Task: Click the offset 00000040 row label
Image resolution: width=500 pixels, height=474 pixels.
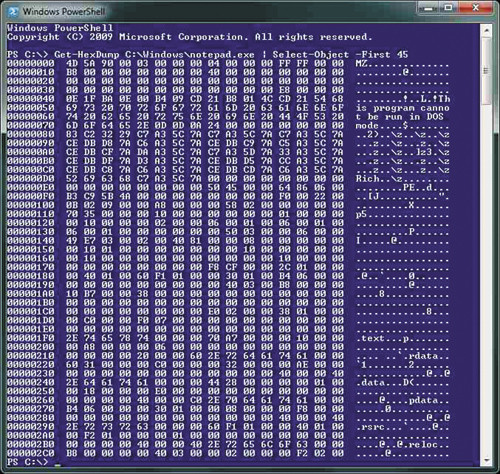Action: pyautogui.click(x=31, y=99)
